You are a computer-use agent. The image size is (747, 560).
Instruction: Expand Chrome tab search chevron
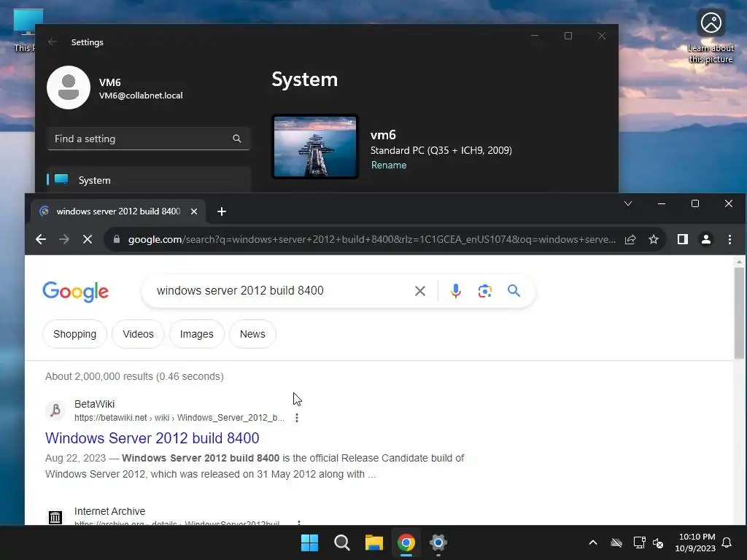pyautogui.click(x=628, y=203)
